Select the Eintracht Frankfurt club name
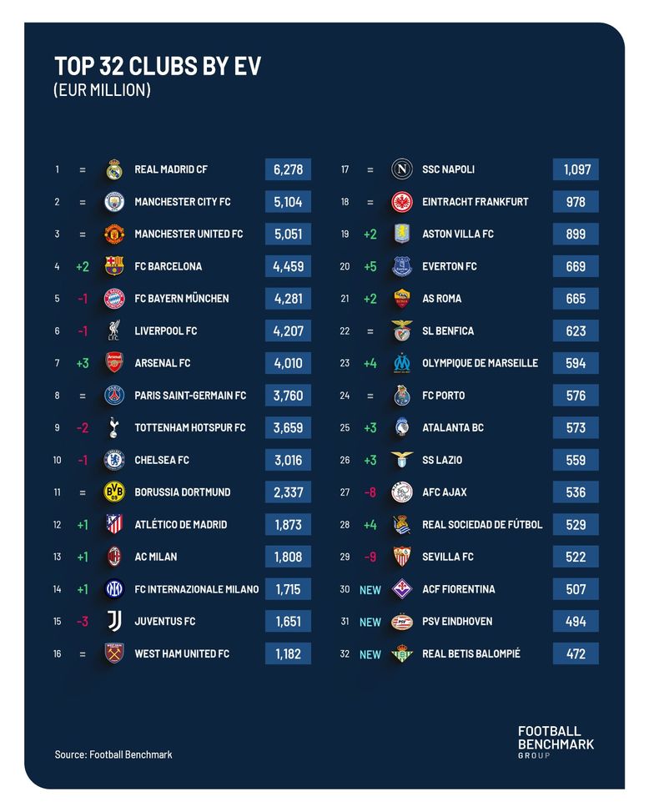 pyautogui.click(x=475, y=202)
